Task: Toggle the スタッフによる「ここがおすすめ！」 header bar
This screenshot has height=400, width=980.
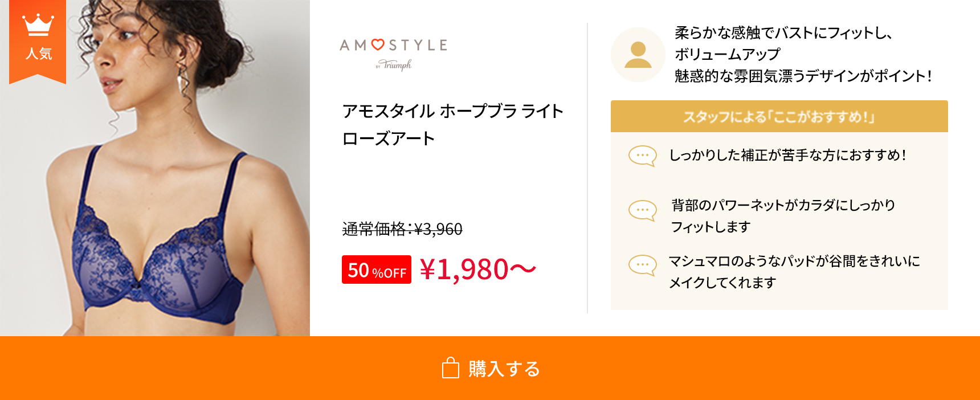Action: pos(779,116)
